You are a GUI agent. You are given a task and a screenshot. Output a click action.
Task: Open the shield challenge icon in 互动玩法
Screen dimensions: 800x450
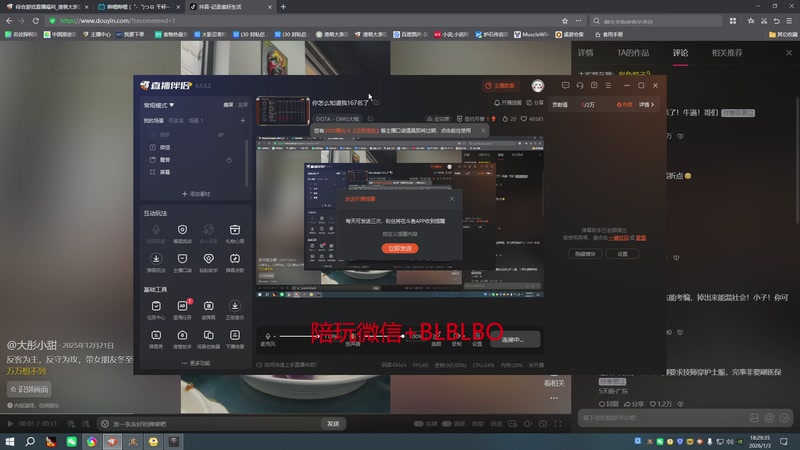[x=182, y=230]
